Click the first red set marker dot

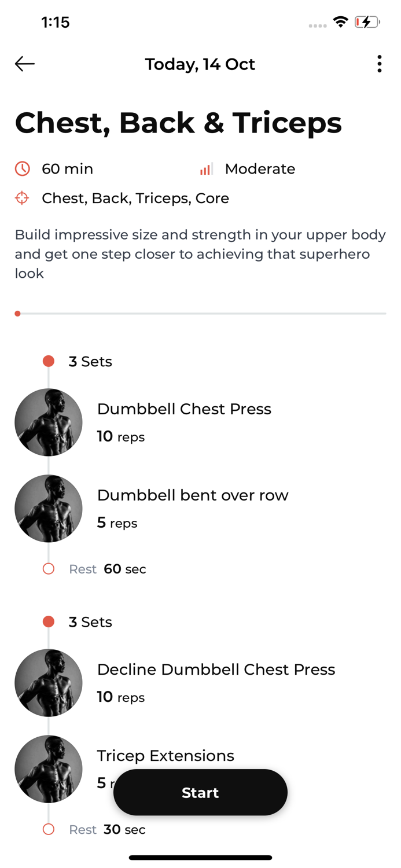pos(49,361)
